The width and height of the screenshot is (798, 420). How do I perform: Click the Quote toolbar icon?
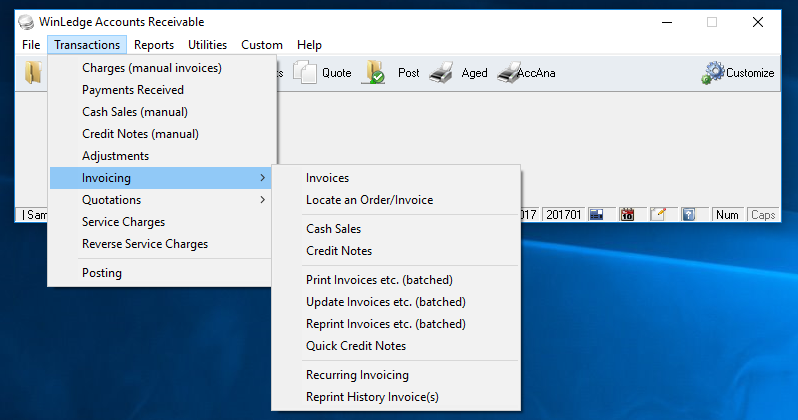point(305,73)
